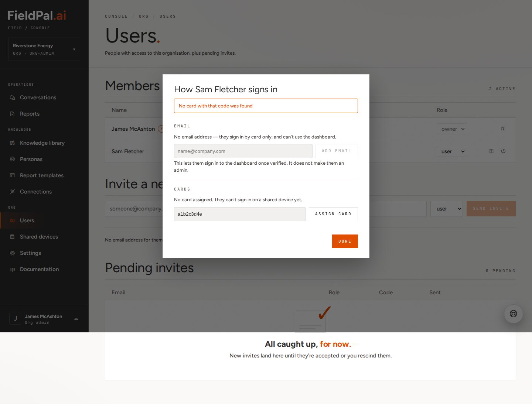Click the USERS breadcrumb
The image size is (532, 404).
pyautogui.click(x=168, y=16)
